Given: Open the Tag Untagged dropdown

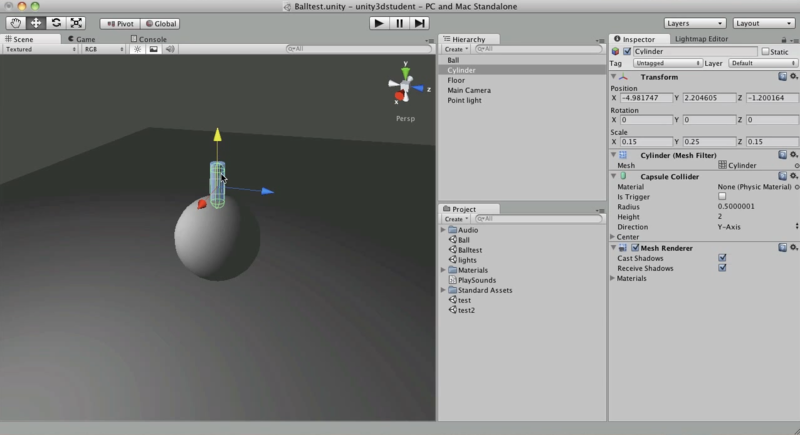Looking at the screenshot, I should pyautogui.click(x=667, y=63).
